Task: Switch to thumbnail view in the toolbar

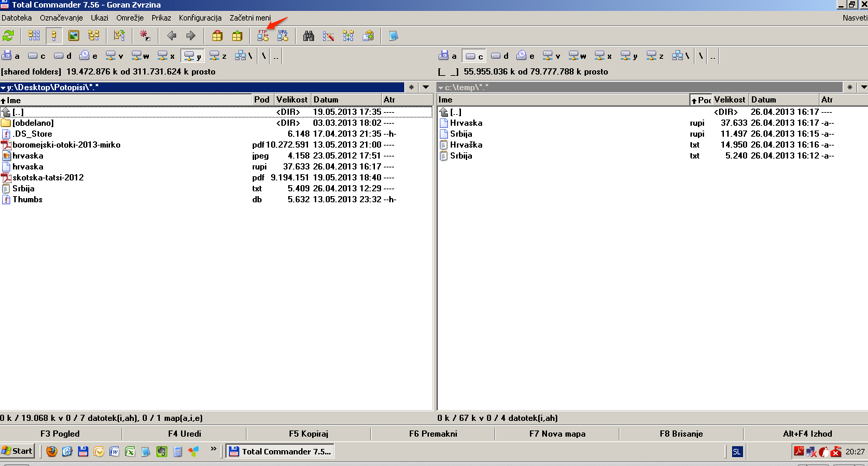Action: 74,36
